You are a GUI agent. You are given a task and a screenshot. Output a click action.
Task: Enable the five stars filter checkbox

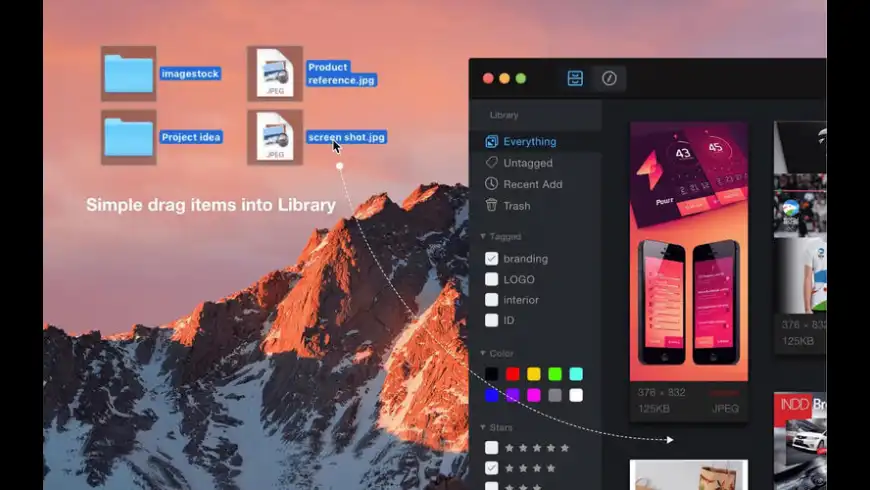pyautogui.click(x=492, y=447)
